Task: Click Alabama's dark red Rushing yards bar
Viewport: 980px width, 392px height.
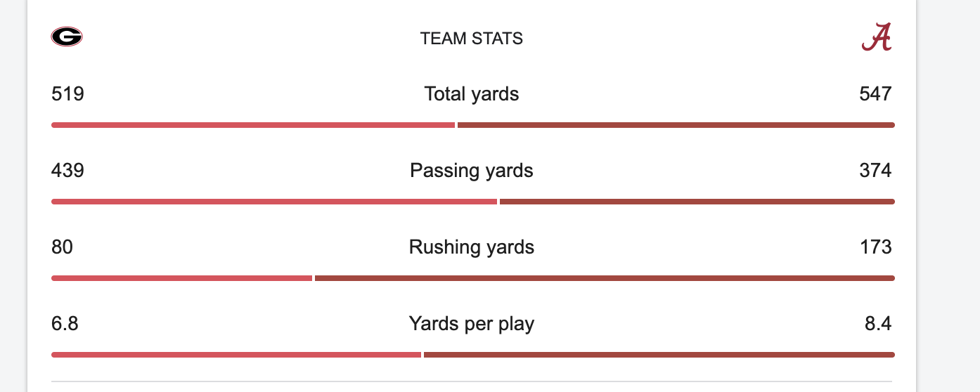Action: (605, 278)
